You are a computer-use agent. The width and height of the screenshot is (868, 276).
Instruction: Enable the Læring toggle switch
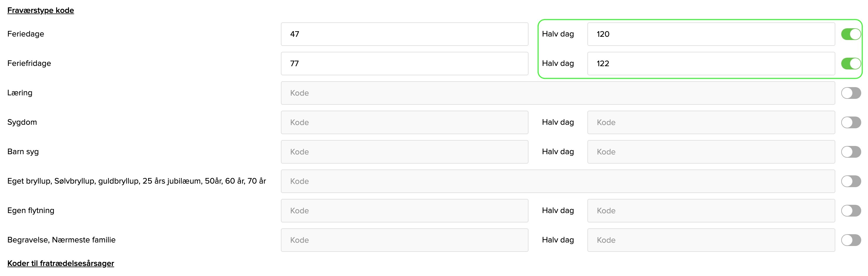(851, 93)
